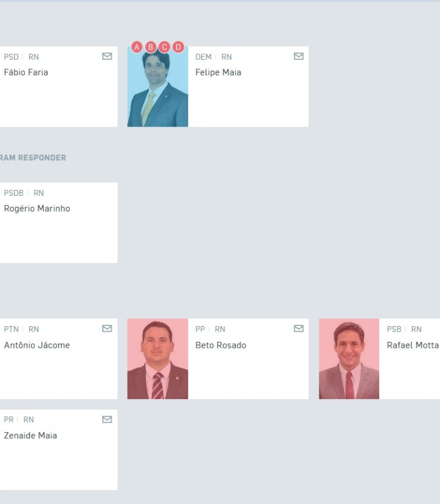Open Felipe Maia's blue-tinted portrait

[x=157, y=87]
